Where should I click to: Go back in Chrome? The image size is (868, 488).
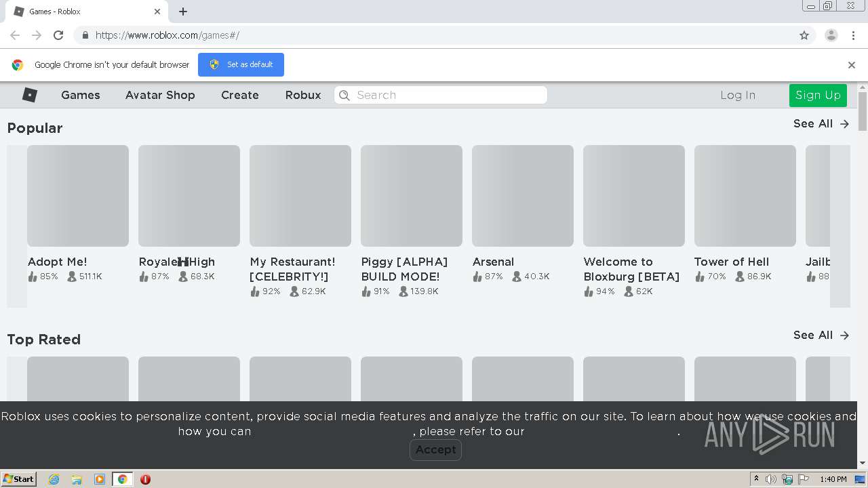pyautogui.click(x=15, y=35)
